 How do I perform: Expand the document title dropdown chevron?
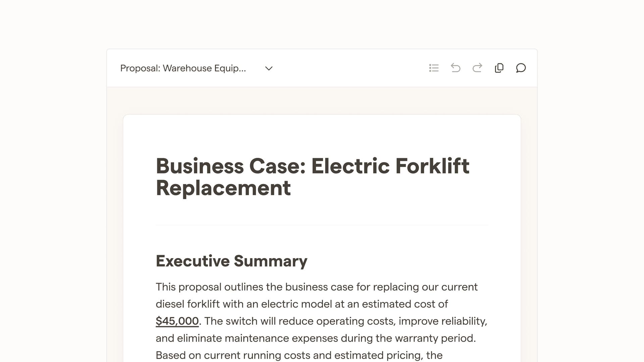pyautogui.click(x=269, y=68)
